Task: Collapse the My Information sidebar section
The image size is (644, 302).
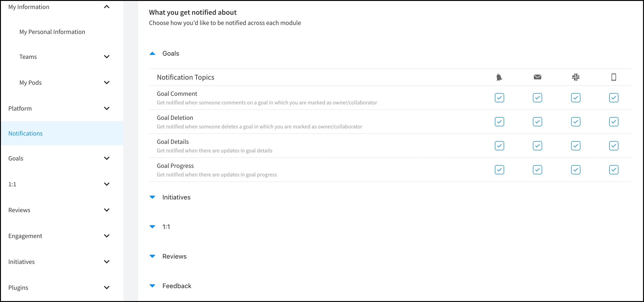Action: (107, 7)
